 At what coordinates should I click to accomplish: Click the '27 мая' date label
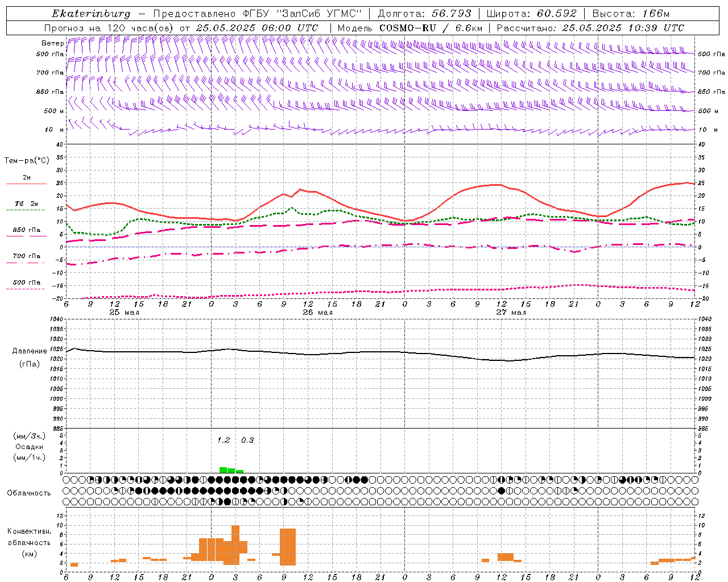tap(511, 313)
